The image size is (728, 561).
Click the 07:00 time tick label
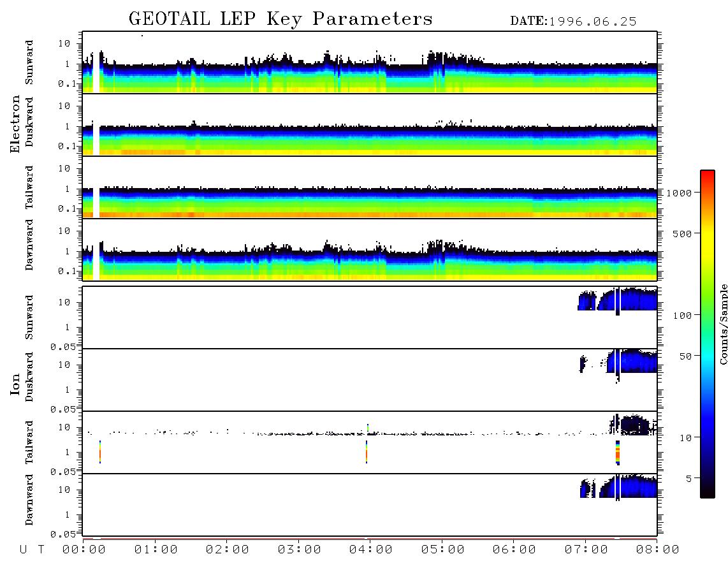click(586, 550)
